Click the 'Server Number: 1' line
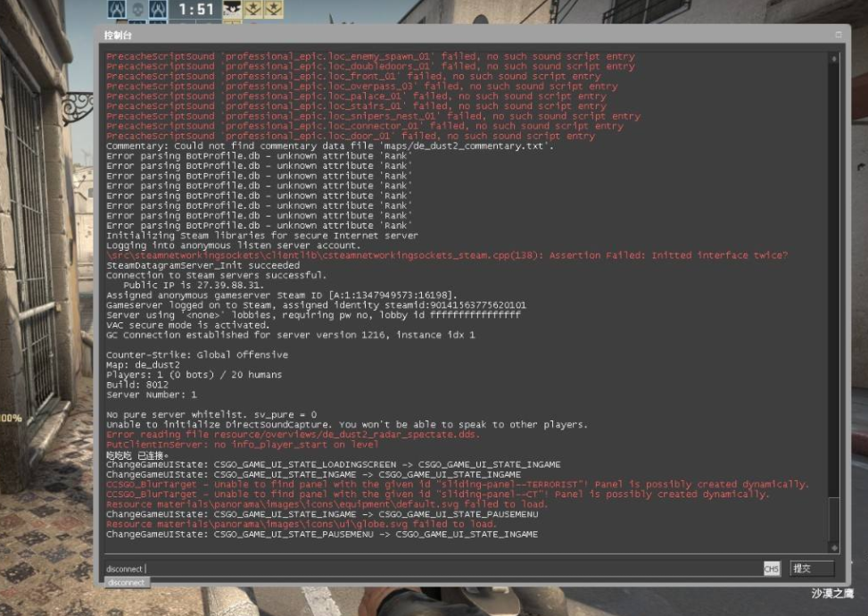Image resolution: width=868 pixels, height=616 pixels. pos(151,395)
